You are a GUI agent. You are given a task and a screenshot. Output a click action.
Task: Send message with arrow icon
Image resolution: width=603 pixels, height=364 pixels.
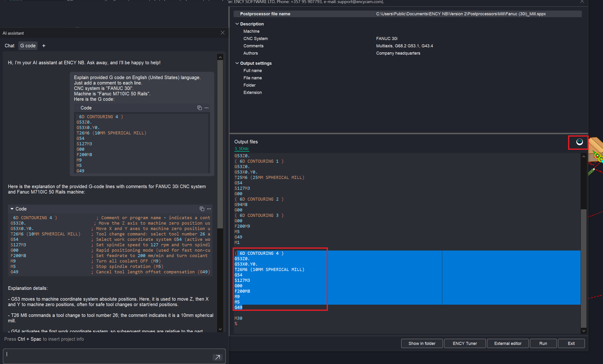click(x=217, y=357)
